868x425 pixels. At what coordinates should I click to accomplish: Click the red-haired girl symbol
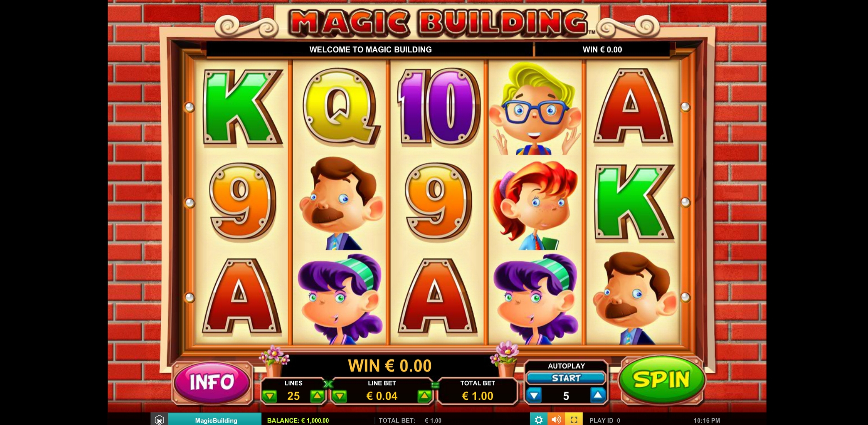click(535, 205)
